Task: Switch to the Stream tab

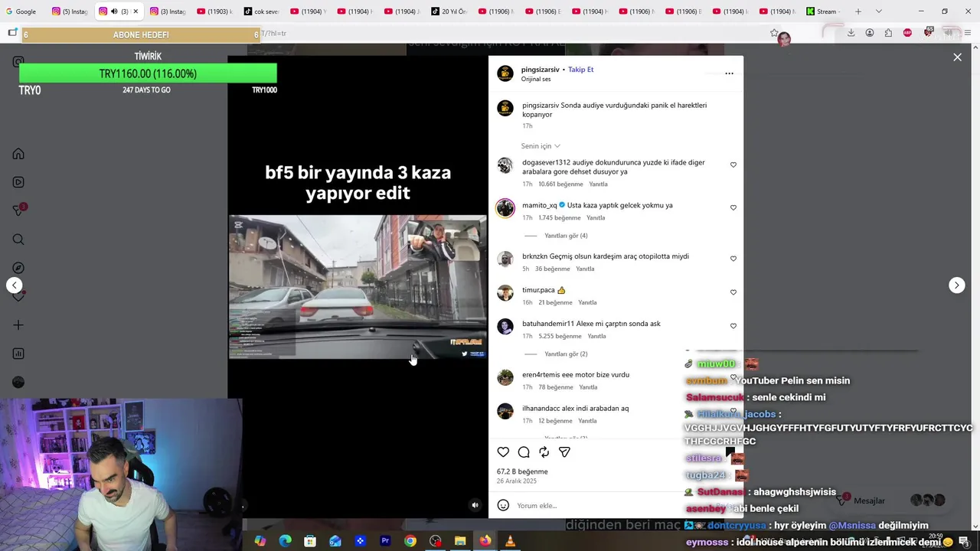Action: 823,11
